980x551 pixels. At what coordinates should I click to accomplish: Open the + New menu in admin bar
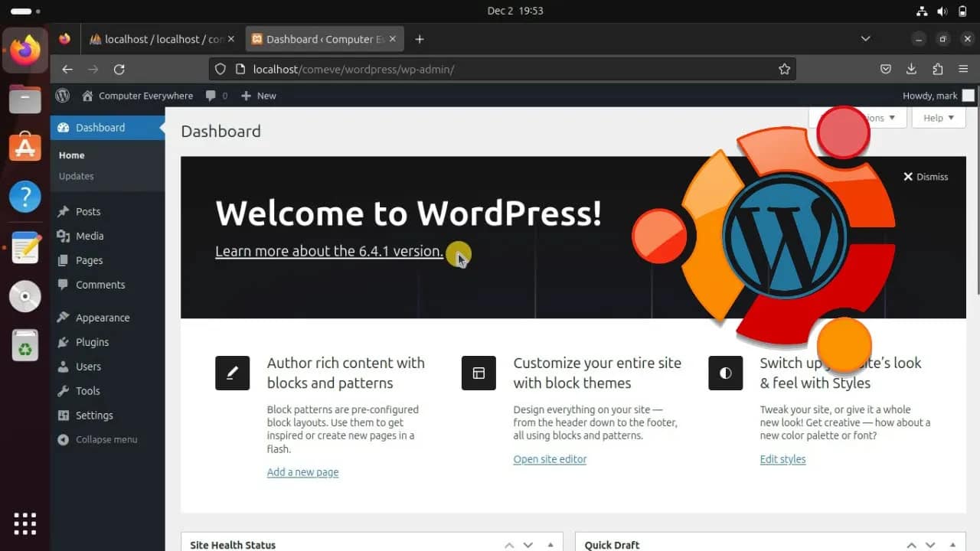[x=259, y=96]
